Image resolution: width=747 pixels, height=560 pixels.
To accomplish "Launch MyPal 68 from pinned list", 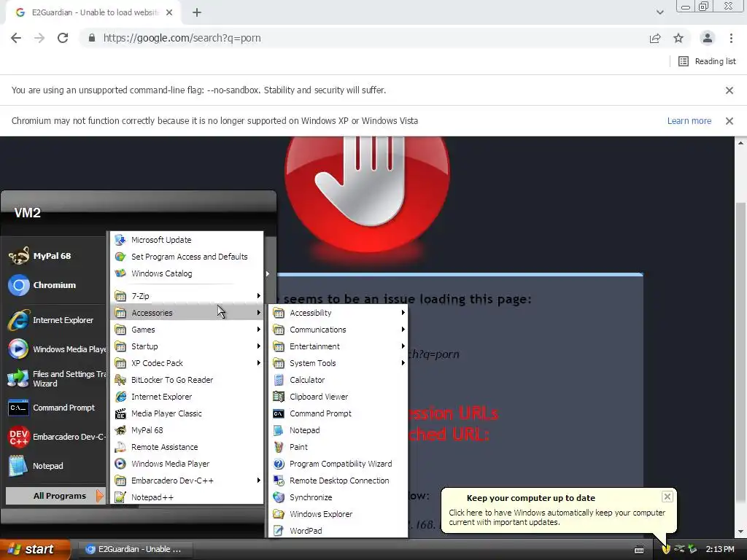I will 55,256.
